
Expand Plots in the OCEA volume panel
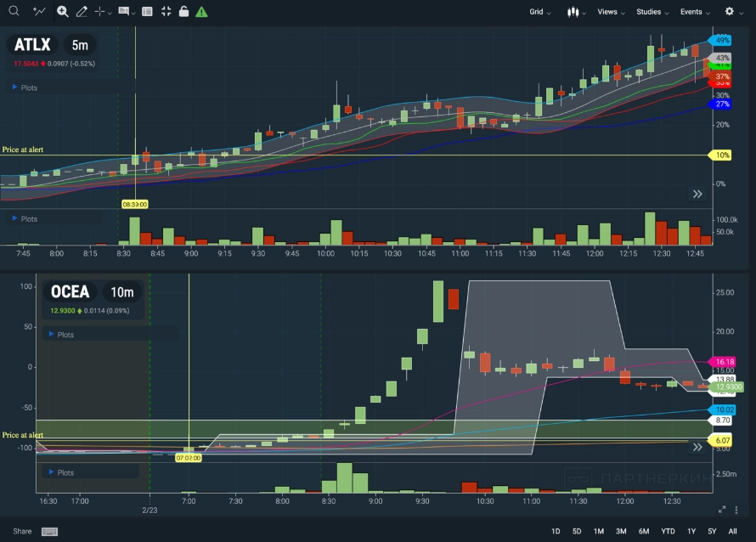coord(61,472)
